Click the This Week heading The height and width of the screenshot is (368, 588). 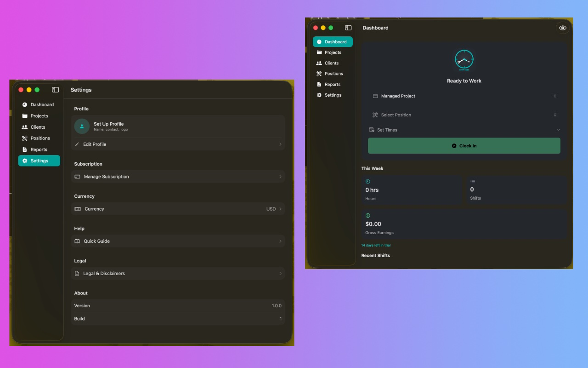[x=372, y=168]
